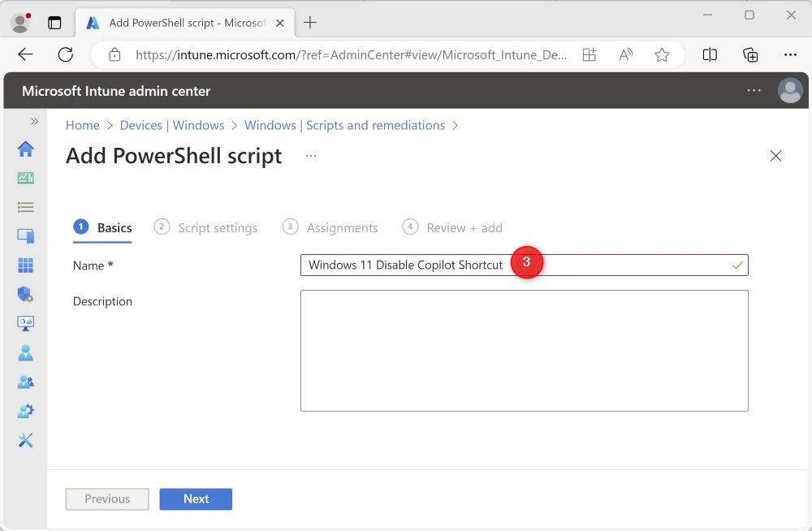Viewport: 812px width, 531px height.
Task: Select the Script settings step tab
Action: 205,228
